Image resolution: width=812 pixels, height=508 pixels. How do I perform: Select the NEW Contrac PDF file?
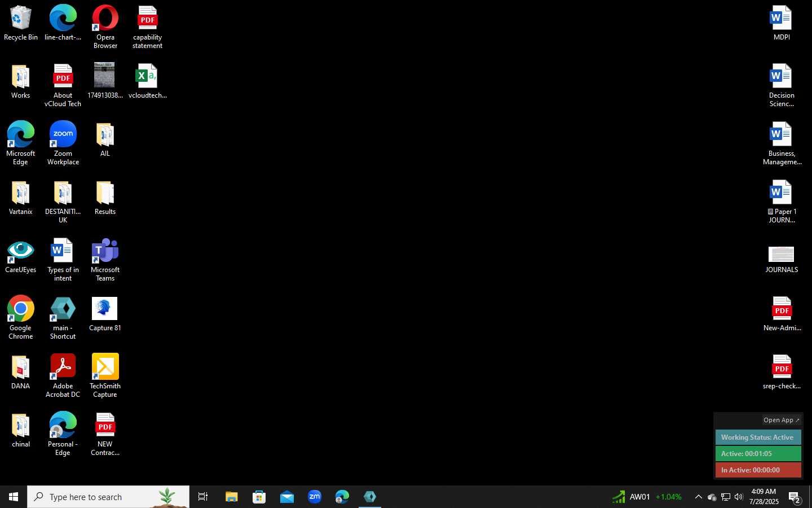(105, 434)
